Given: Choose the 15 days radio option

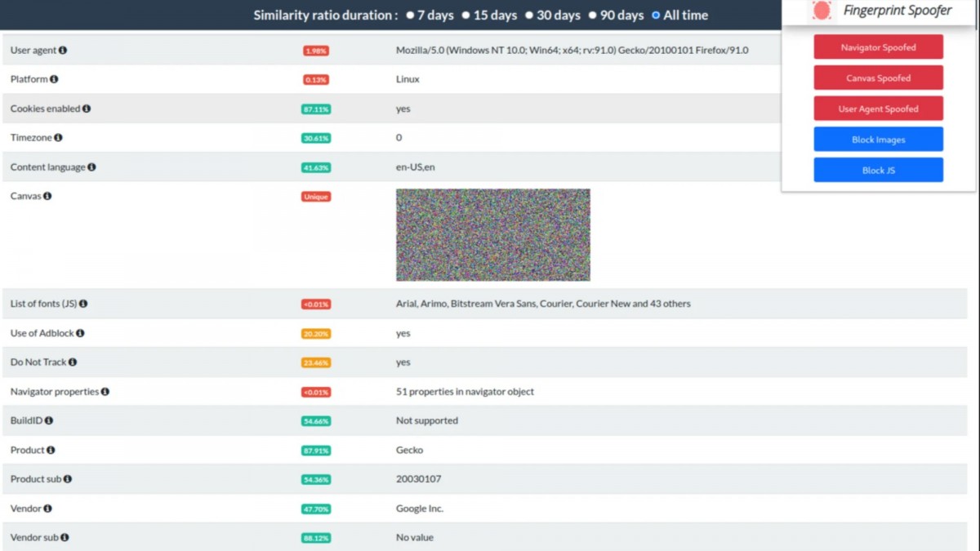Looking at the screenshot, I should [465, 16].
